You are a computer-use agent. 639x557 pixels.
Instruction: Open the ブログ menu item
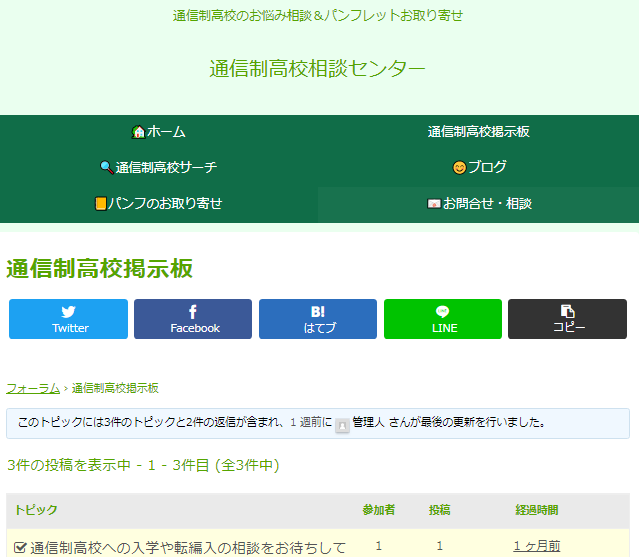(x=478, y=167)
